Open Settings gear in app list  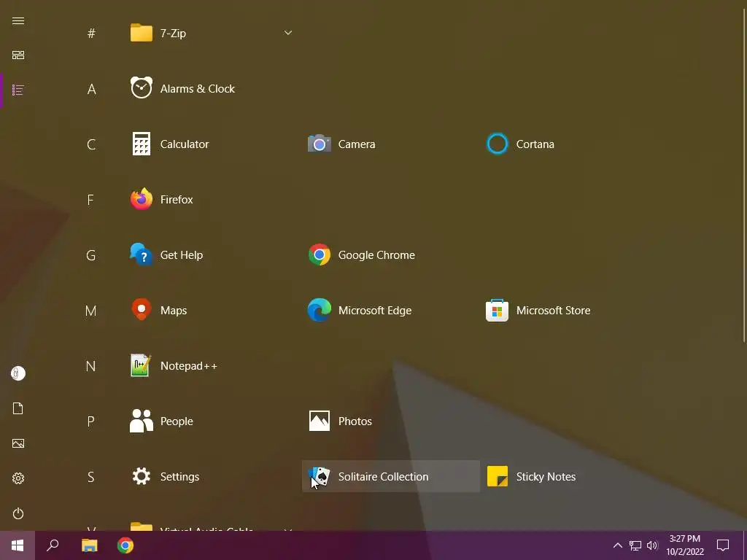(x=142, y=476)
